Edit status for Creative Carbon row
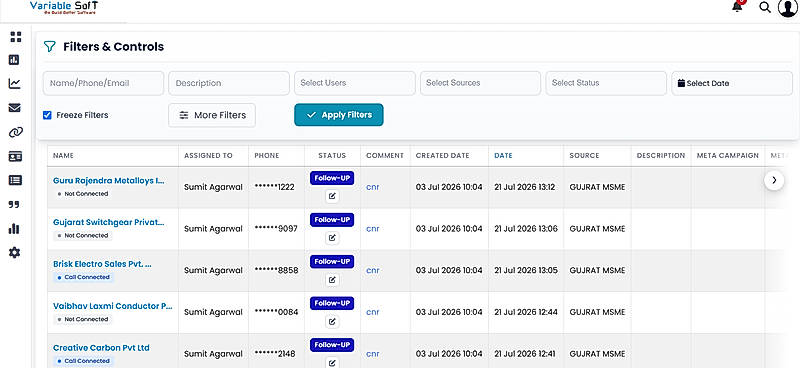This screenshot has width=800, height=368. (332, 363)
